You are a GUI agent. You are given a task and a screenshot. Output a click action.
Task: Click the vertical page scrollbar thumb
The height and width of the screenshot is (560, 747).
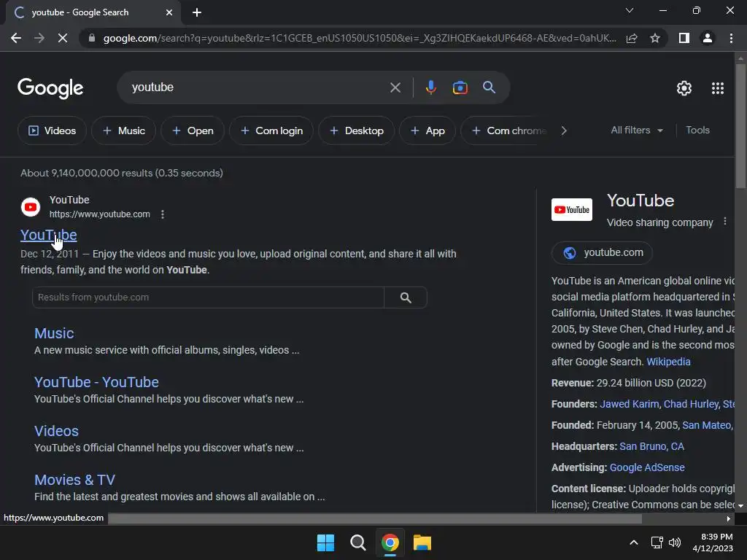[740, 126]
